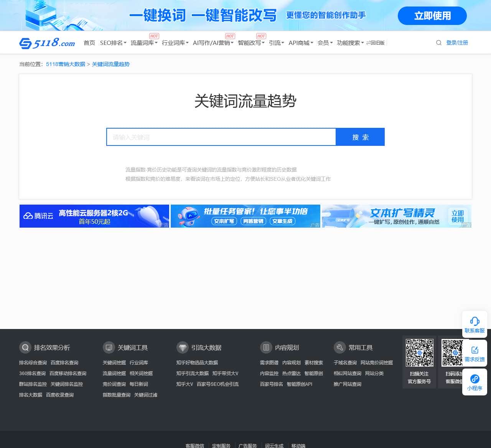Image resolution: width=491 pixels, height=448 pixels.
Task: Open 竞价词查询 footer link
Action: [x=114, y=384]
